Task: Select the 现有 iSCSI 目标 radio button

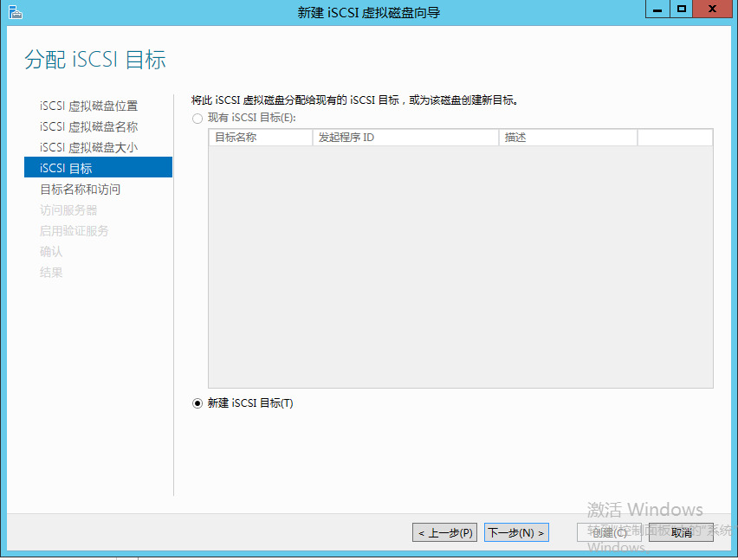Action: [197, 119]
